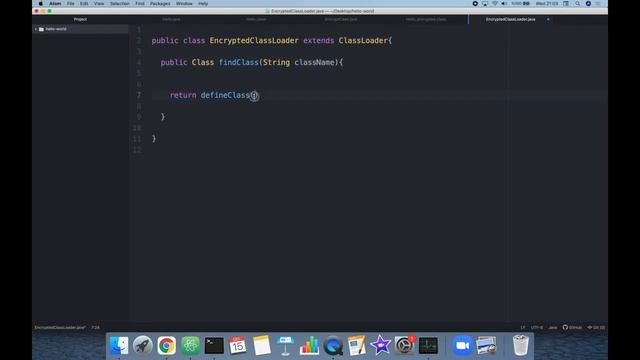Click the menu bar date and time
The image size is (640, 360).
(x=547, y=4)
